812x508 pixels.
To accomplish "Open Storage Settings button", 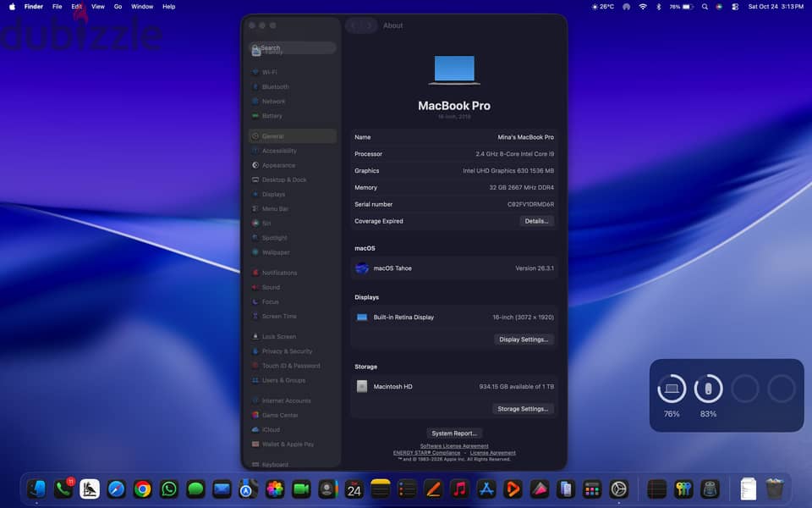I will [x=523, y=409].
